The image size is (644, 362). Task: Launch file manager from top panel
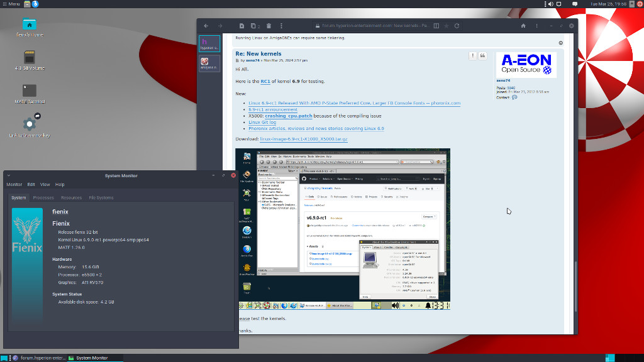[27, 4]
